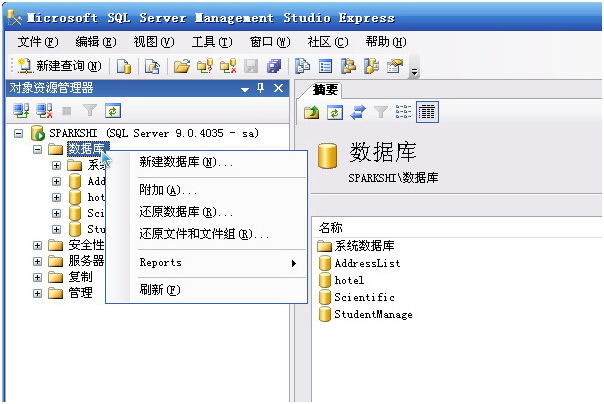Click the Save All icon in toolbar
Image resolution: width=604 pixels, height=404 pixels.
point(273,66)
